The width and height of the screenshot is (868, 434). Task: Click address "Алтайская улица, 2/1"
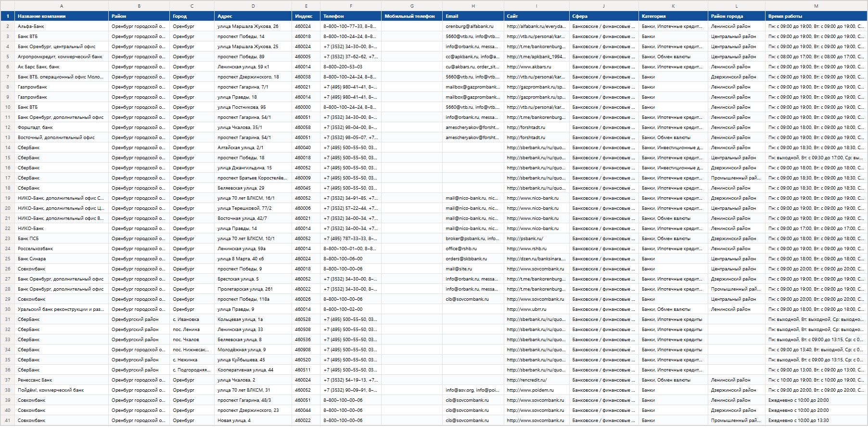(x=253, y=148)
